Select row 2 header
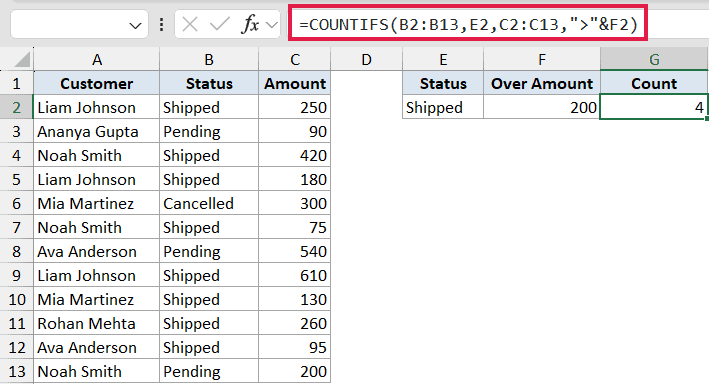Viewport: 709px width, 384px height. [x=17, y=107]
